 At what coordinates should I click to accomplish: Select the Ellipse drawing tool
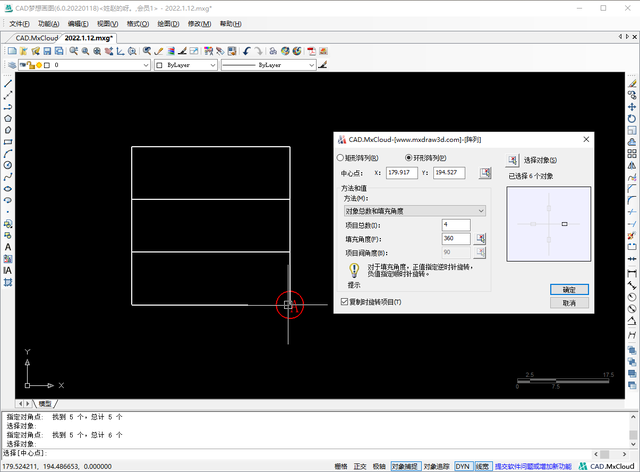8,189
